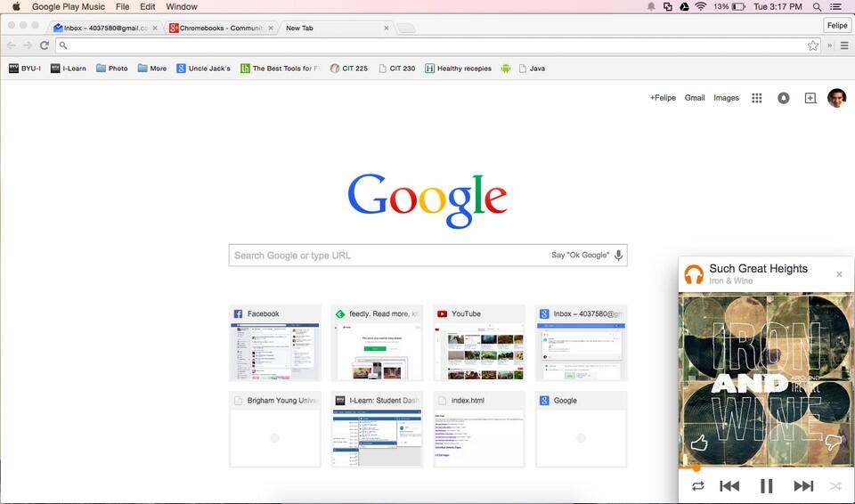Image resolution: width=855 pixels, height=504 pixels.
Task: Open the CIT 225 bookmark
Action: point(349,69)
